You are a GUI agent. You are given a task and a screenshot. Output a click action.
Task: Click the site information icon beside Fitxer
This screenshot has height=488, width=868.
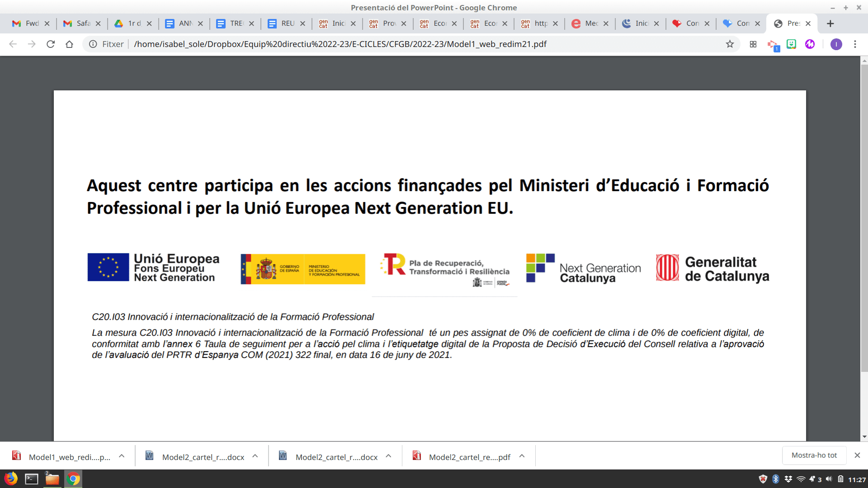click(93, 44)
